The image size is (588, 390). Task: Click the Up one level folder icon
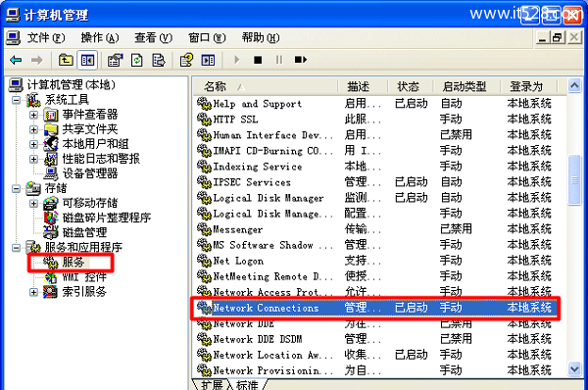click(66, 60)
